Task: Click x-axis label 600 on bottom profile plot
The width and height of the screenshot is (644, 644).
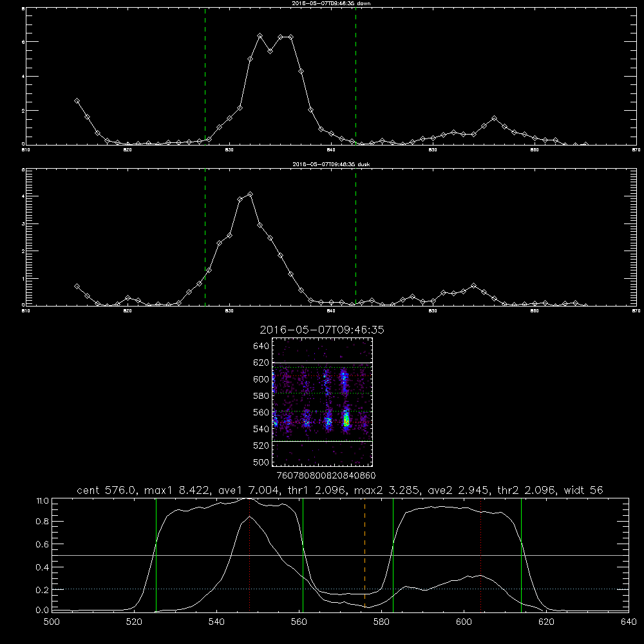Action: point(464,622)
